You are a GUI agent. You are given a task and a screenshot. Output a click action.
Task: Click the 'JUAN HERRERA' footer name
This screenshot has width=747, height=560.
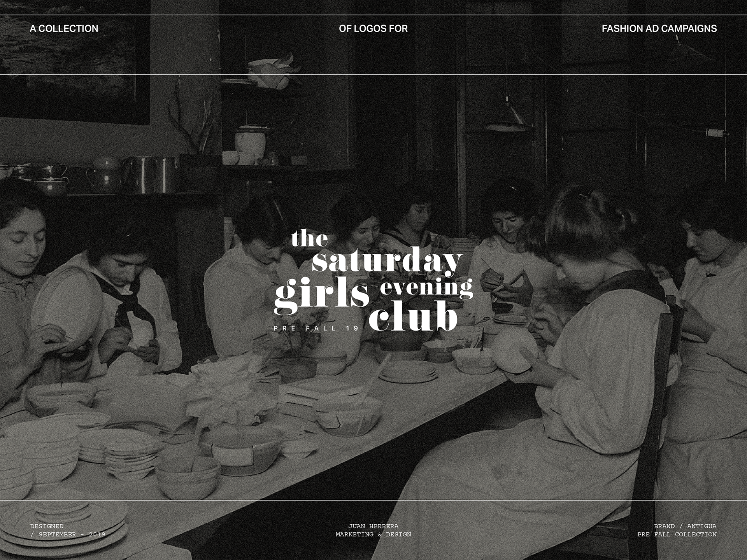pyautogui.click(x=373, y=526)
